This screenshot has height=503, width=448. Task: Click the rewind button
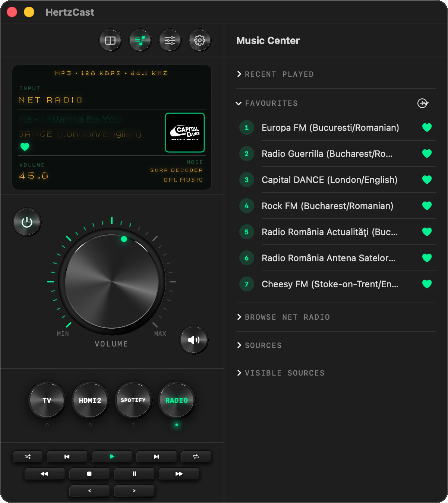coord(45,474)
